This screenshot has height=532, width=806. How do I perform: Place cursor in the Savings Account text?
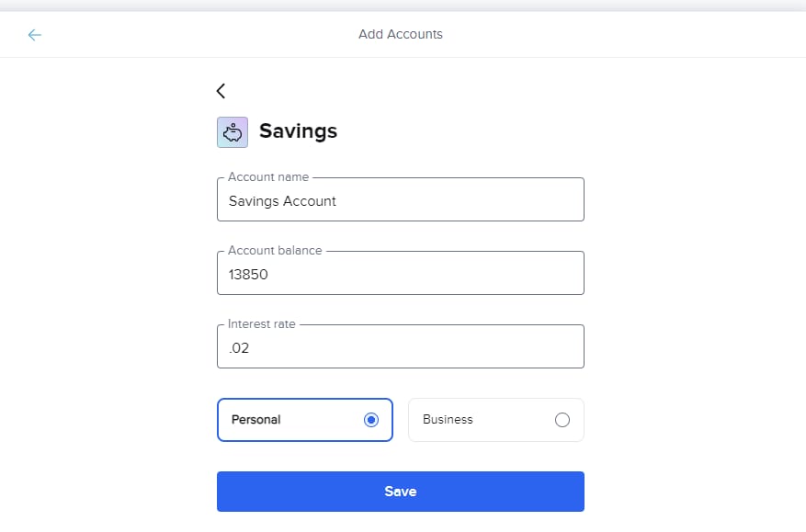[x=282, y=201]
